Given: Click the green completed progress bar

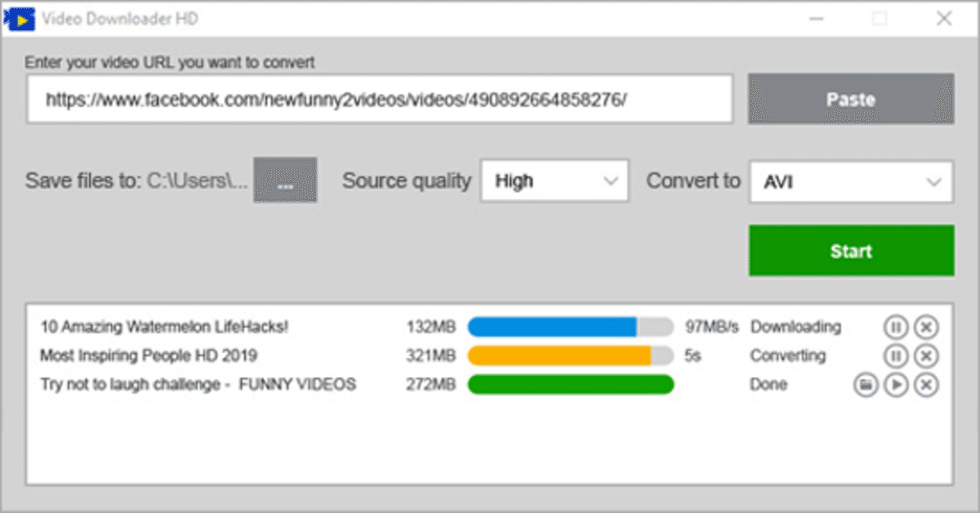Looking at the screenshot, I should [x=570, y=385].
